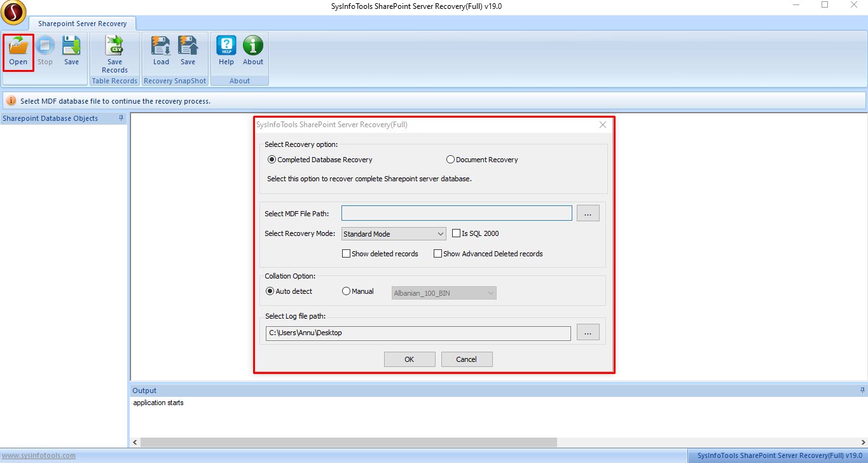Click the SysInfoTools application logo
Image resolution: width=868 pixels, height=463 pixels.
(13, 11)
